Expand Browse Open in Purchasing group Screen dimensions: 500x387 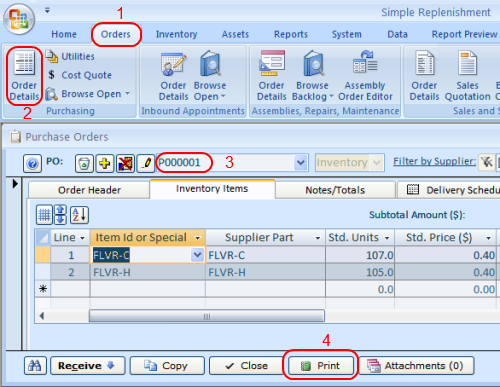[88, 94]
